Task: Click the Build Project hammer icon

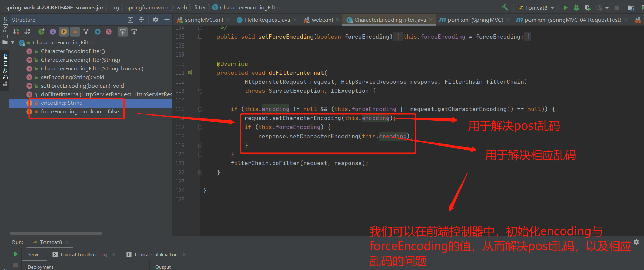Action: [505, 7]
